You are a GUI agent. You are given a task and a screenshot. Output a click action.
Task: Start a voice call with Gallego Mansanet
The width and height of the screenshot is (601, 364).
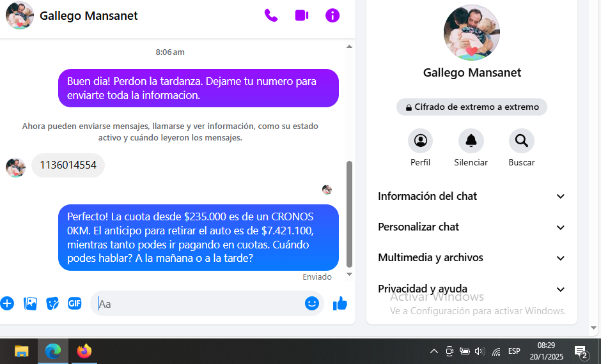click(271, 15)
